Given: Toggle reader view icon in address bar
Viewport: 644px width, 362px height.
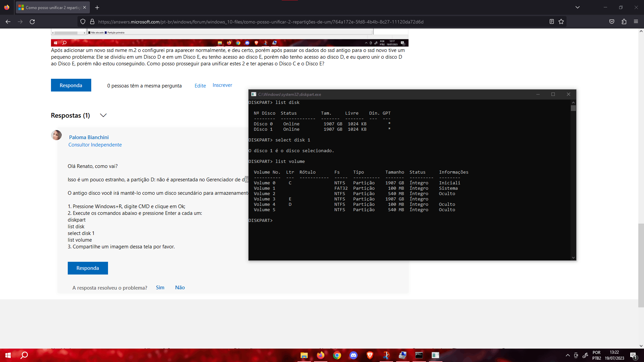Looking at the screenshot, I should [x=551, y=22].
